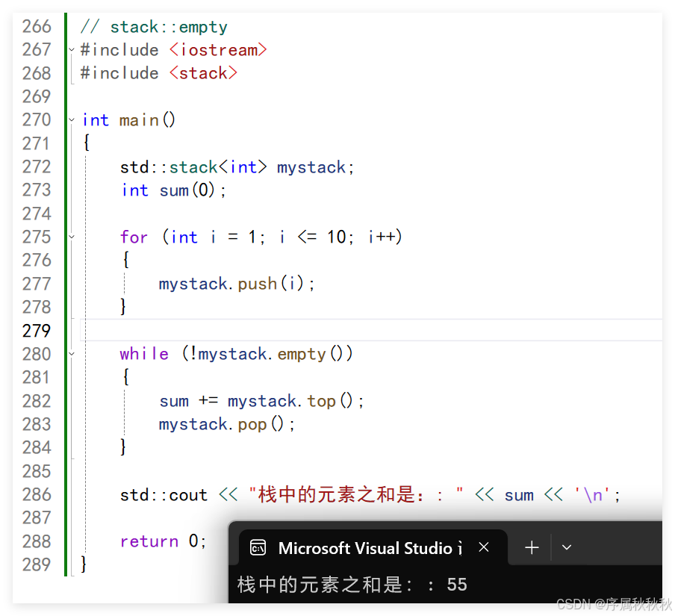Click line number 266
Viewport: 675px width, 616px height.
click(37, 27)
